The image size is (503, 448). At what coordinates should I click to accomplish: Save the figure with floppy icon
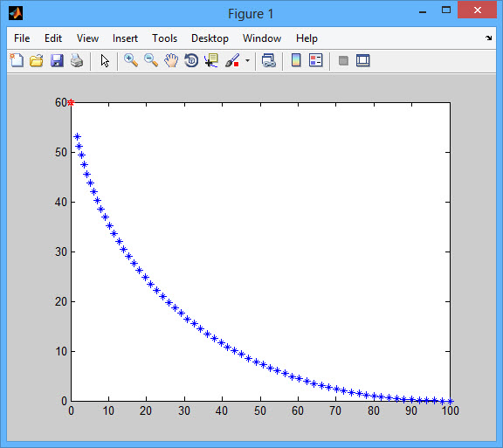pos(57,60)
